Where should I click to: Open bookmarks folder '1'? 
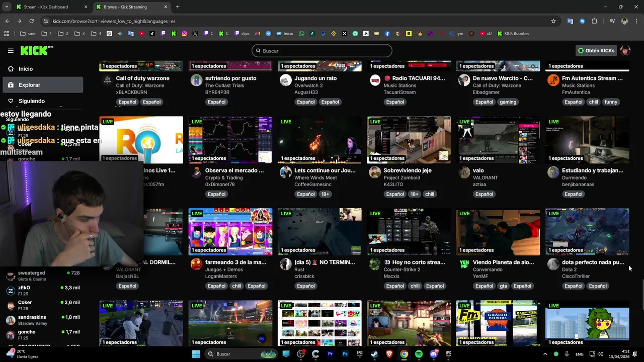coord(47,34)
